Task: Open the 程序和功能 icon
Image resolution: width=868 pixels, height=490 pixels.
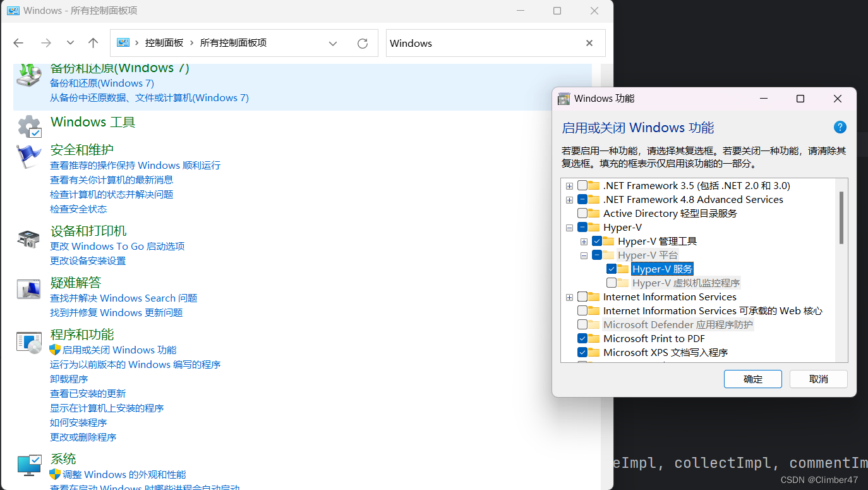Action: (x=29, y=342)
